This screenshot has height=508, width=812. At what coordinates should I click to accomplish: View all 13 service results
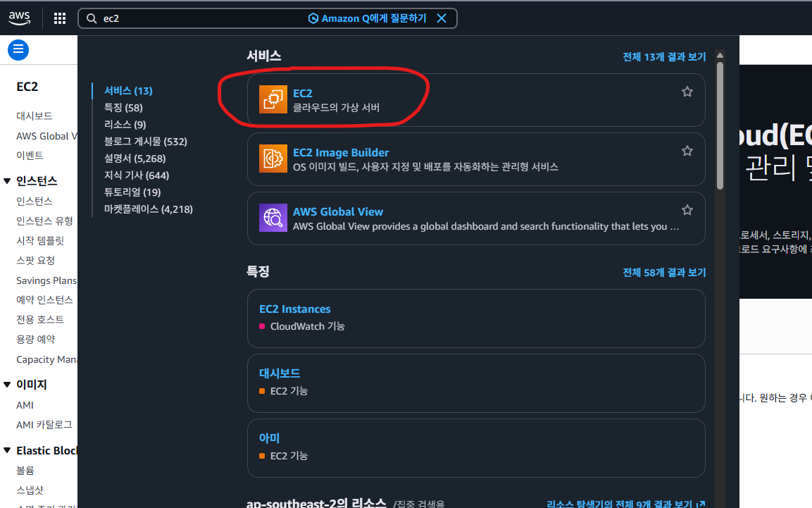(x=664, y=57)
